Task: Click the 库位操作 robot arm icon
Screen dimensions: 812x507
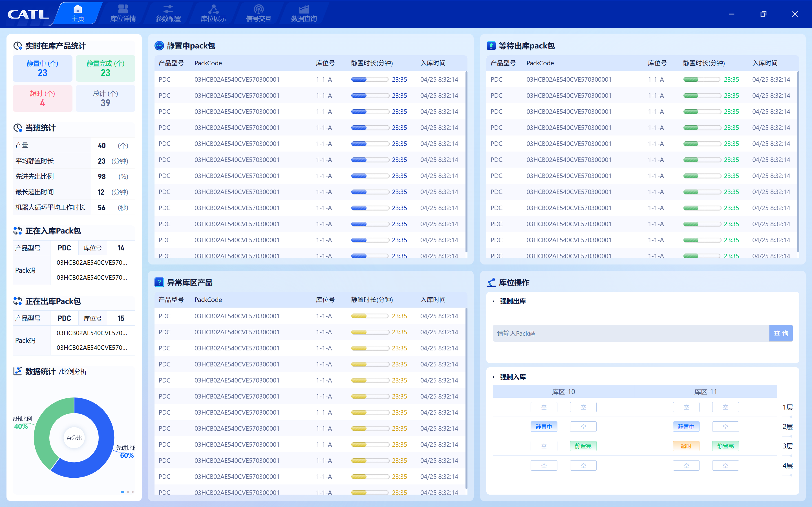Action: (x=491, y=282)
